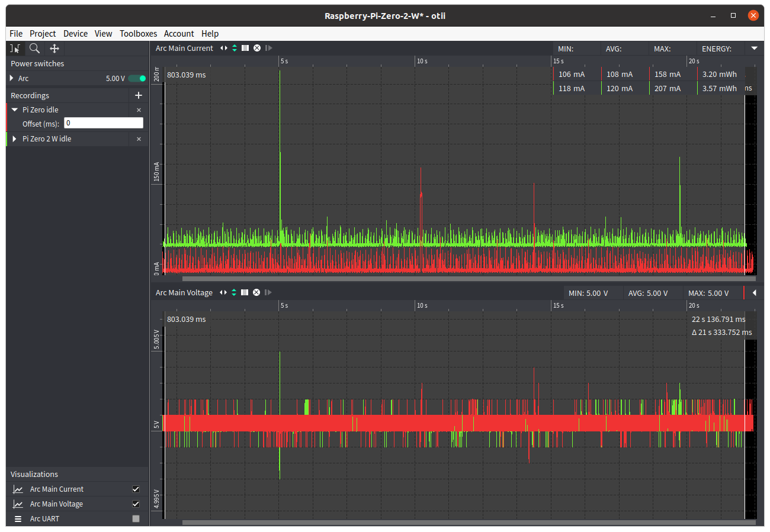Expand the Arc power switch settings
Screen dimensions: 770x532
click(12, 78)
